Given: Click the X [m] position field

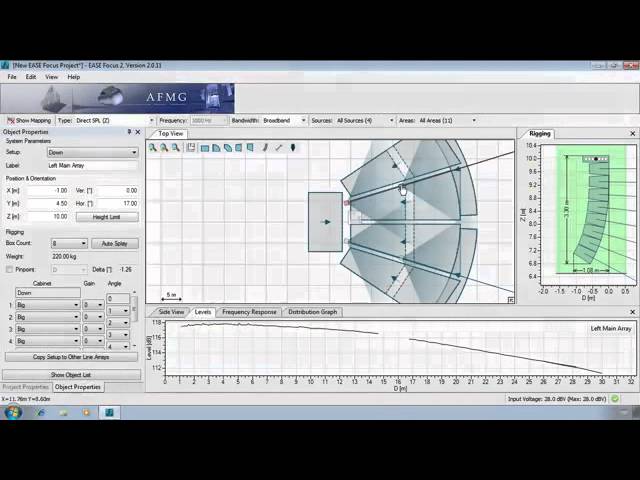Looking at the screenshot, I should coord(47,191).
